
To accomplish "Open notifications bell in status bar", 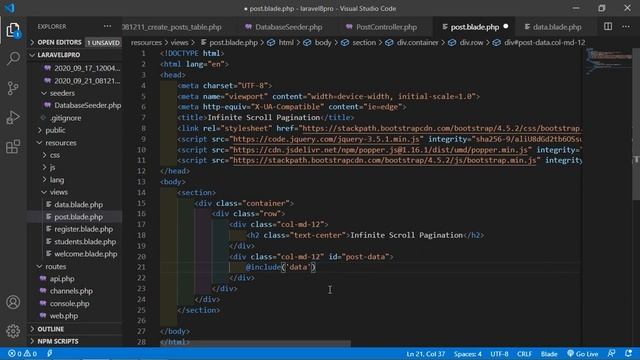I will click(629, 353).
